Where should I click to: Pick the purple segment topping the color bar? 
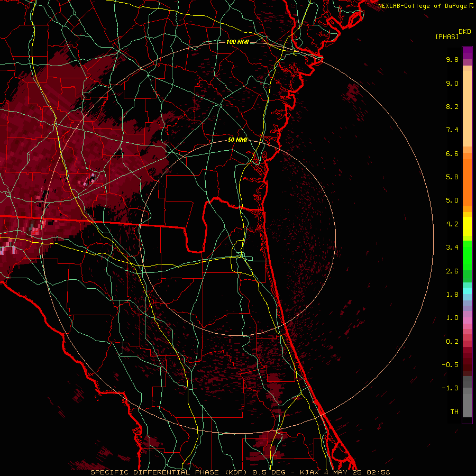tap(467, 53)
